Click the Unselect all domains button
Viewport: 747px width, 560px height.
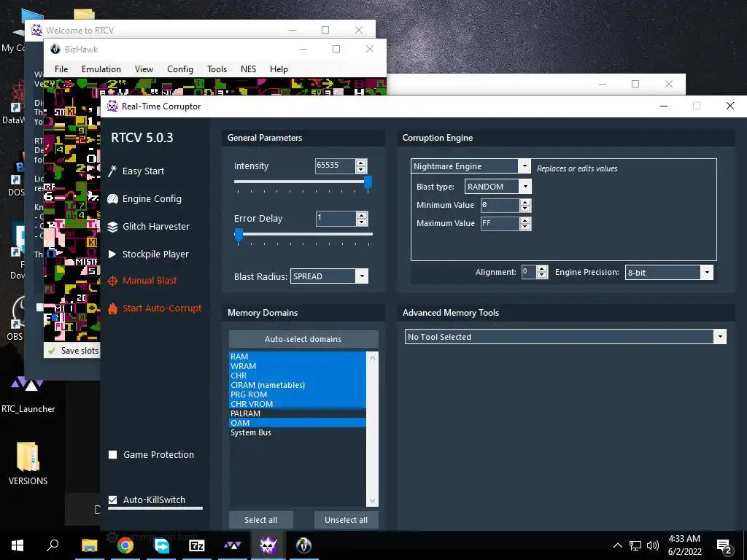coord(347,520)
